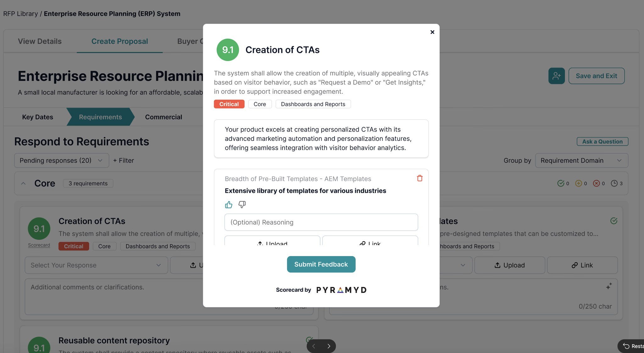Switch to the View Details tab
Viewport: 644px width, 353px height.
point(40,41)
